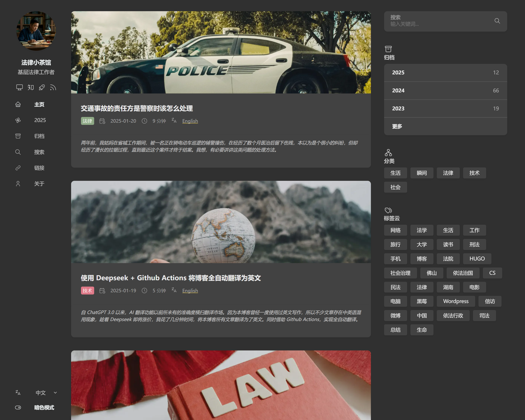Go to the 主页 menu item
Screen dimensions: 525x420
pyautogui.click(x=39, y=104)
